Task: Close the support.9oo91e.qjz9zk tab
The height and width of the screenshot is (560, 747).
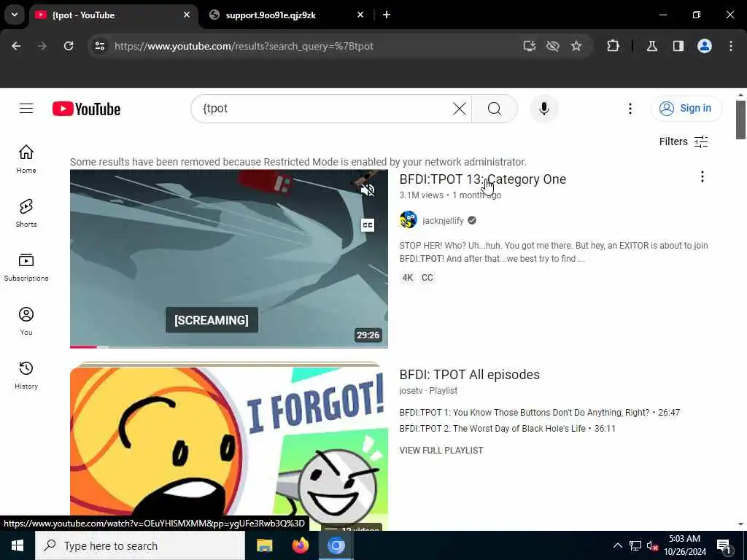Action: 360,15
